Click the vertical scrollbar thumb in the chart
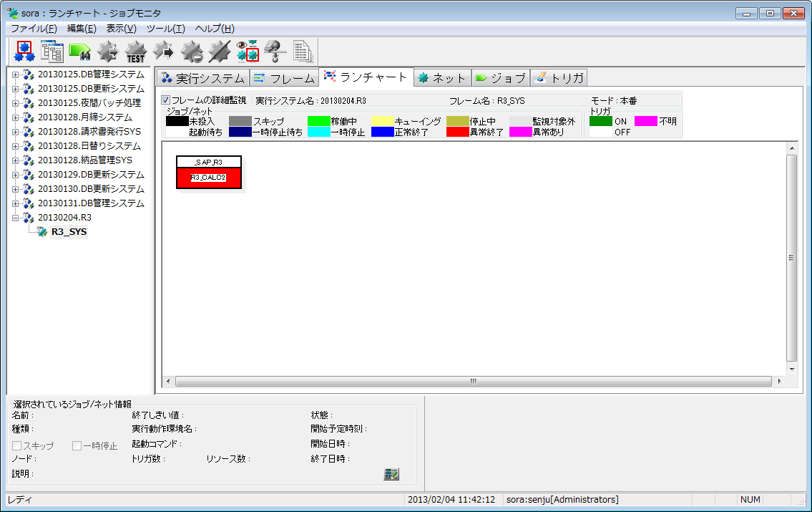 pos(791,258)
